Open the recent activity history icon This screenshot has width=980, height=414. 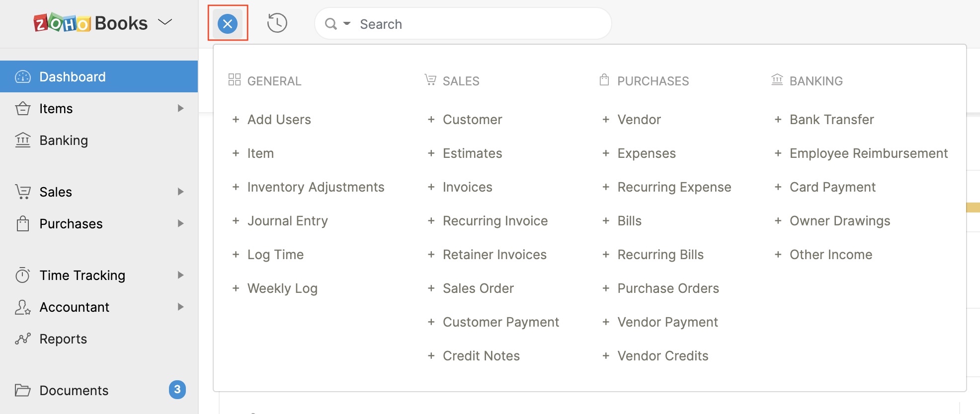277,23
